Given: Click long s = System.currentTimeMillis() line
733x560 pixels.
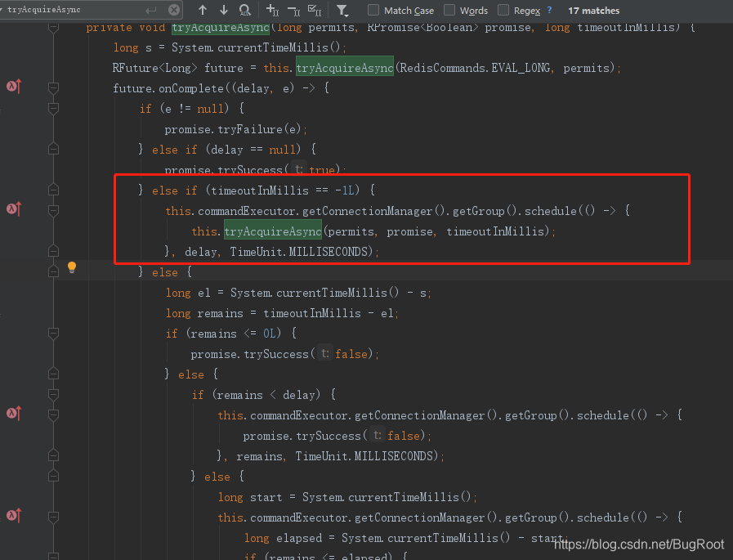Looking at the screenshot, I should (229, 47).
